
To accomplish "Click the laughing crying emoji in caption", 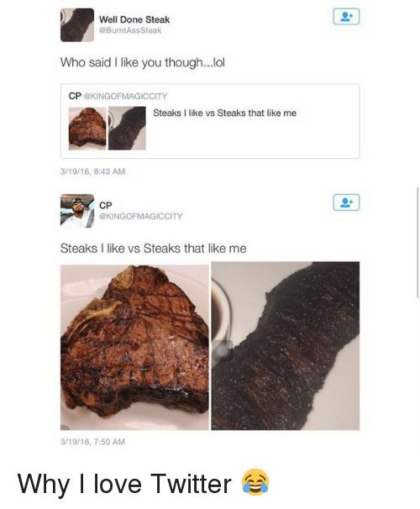I will point(255,482).
